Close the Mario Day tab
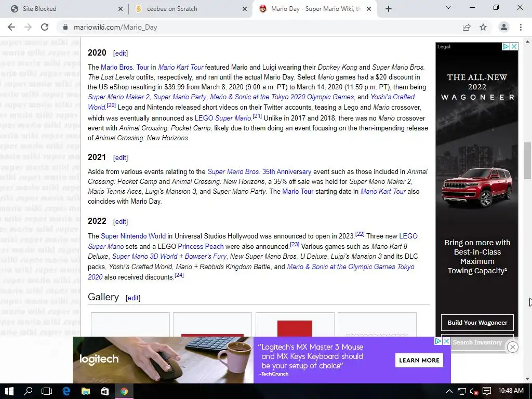 [x=369, y=9]
